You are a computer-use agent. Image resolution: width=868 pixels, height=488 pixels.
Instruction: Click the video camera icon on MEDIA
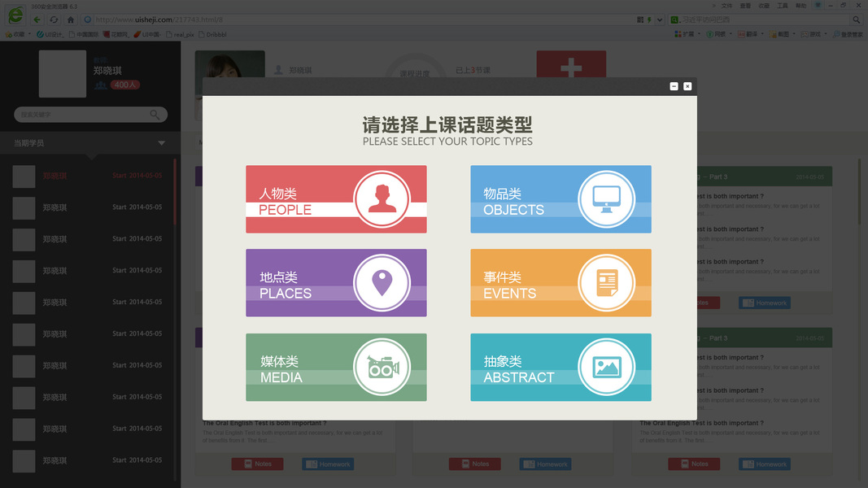382,367
